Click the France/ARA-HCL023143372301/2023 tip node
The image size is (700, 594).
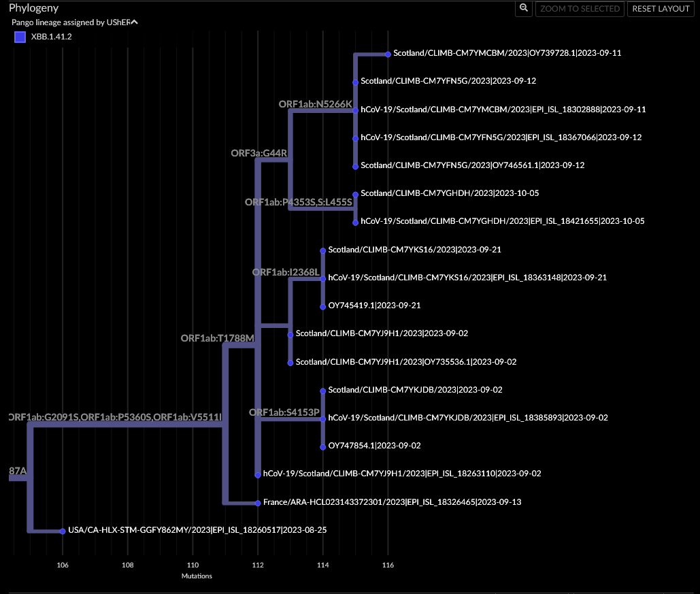257,502
